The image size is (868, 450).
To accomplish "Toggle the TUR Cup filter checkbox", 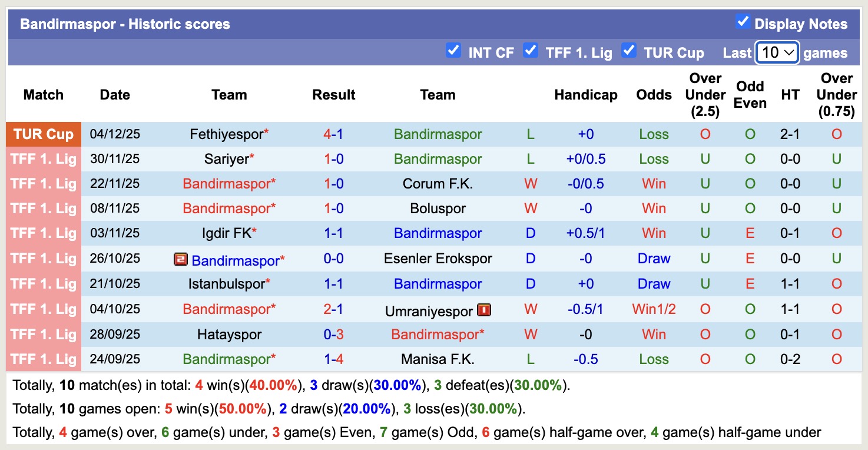I will click(x=629, y=51).
